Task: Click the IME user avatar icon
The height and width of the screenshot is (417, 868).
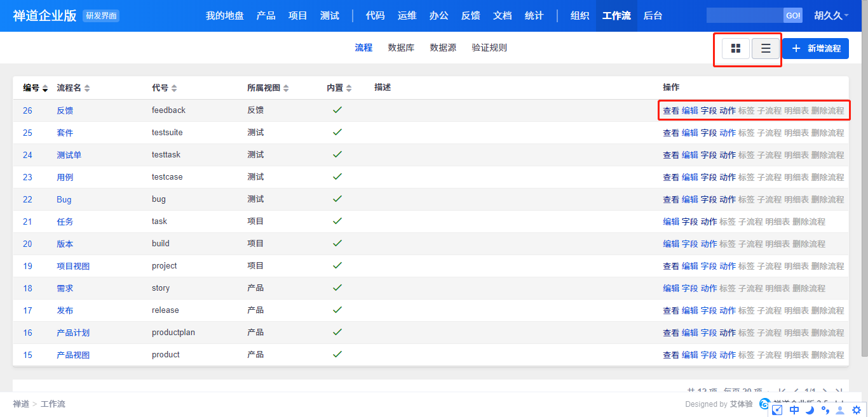Action: point(841,410)
